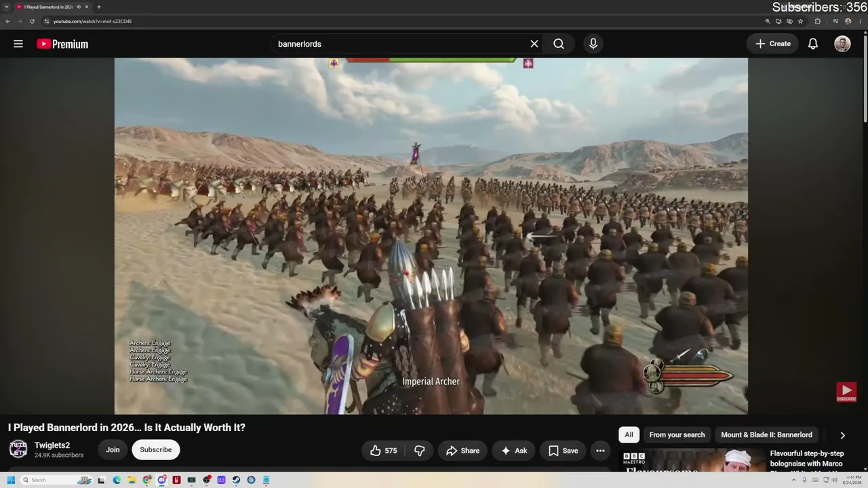Open the taskbar clock and date
Viewport: 868px width, 488px height.
coord(852,480)
